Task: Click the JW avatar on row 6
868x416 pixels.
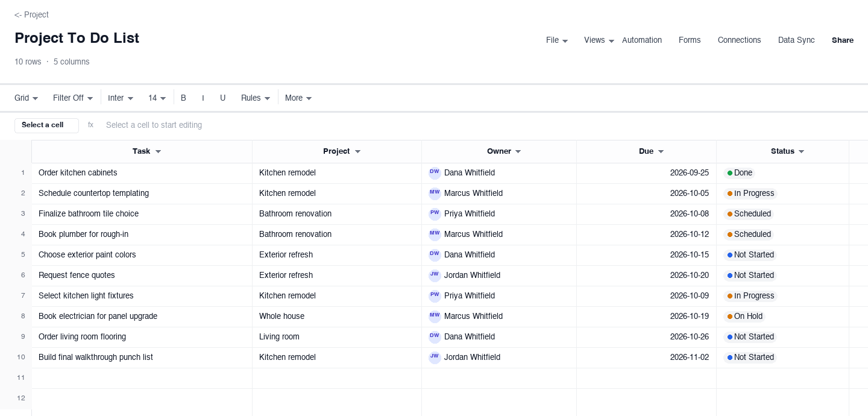Action: coord(435,276)
